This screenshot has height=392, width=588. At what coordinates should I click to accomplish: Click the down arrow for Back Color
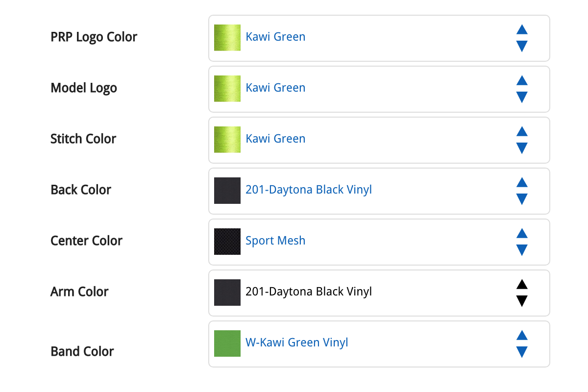click(x=522, y=199)
